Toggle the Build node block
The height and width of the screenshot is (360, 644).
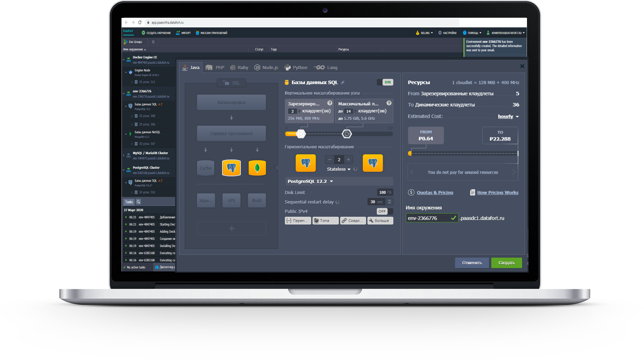click(x=257, y=200)
